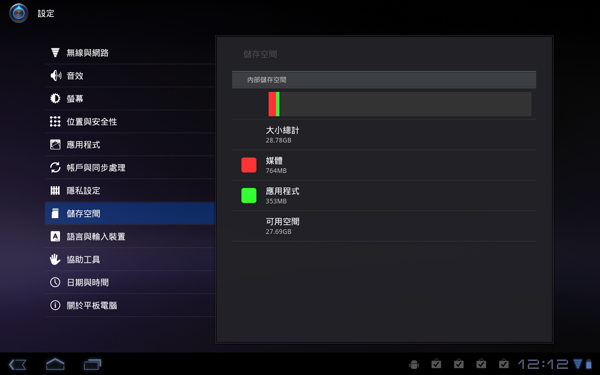This screenshot has width=600, height=375.
Task: Open 音效 sound settings
Action: point(130,75)
